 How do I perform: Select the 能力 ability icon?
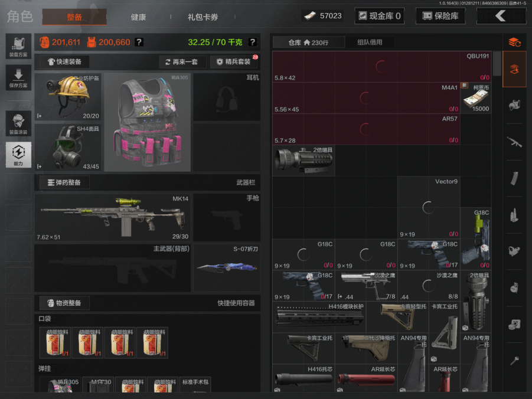click(x=18, y=155)
